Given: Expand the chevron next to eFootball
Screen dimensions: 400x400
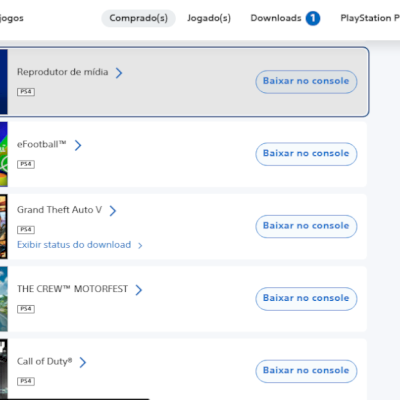Looking at the screenshot, I should tap(78, 145).
